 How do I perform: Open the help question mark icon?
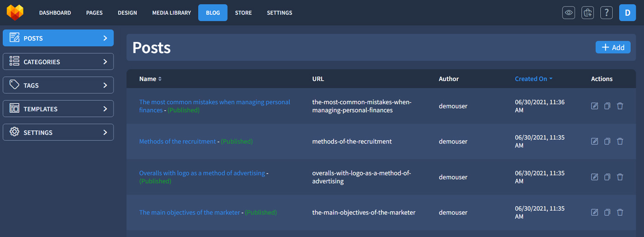(x=606, y=13)
